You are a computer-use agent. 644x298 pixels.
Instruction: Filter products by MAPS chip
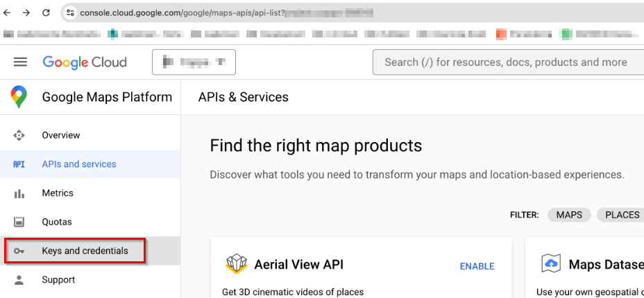[569, 215]
